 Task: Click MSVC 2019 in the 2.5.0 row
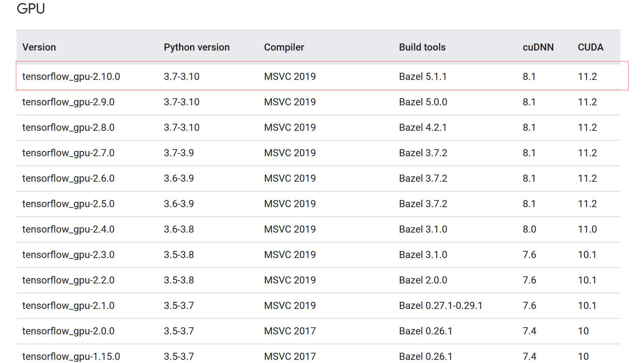[290, 204]
